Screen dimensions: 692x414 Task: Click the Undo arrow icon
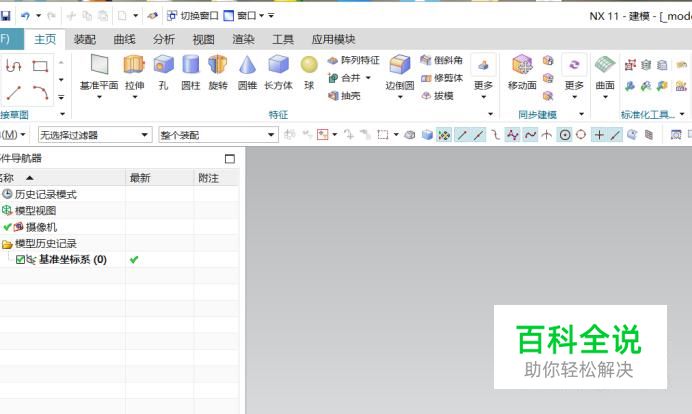(25, 16)
